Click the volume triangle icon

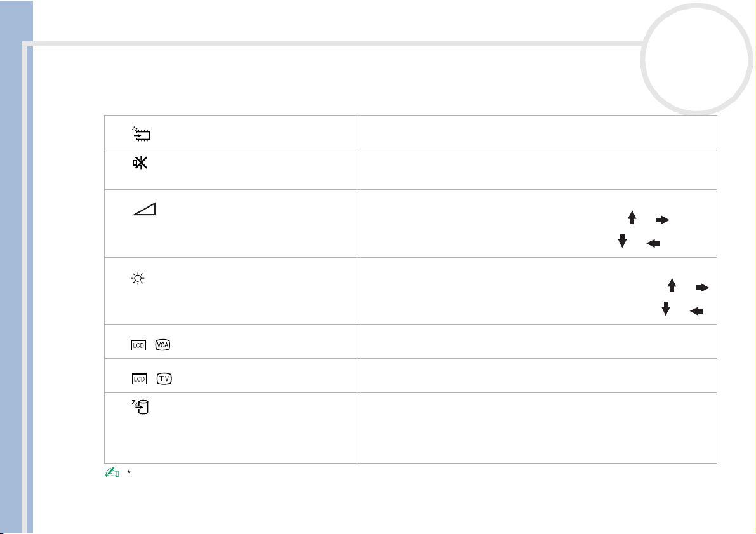coord(144,209)
